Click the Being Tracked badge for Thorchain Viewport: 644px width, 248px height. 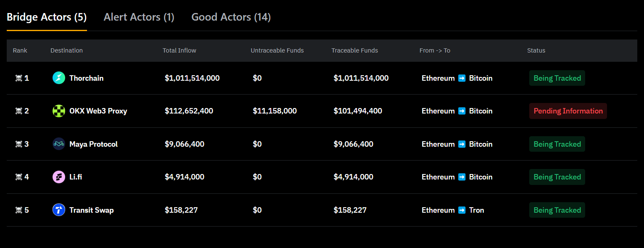pos(557,78)
